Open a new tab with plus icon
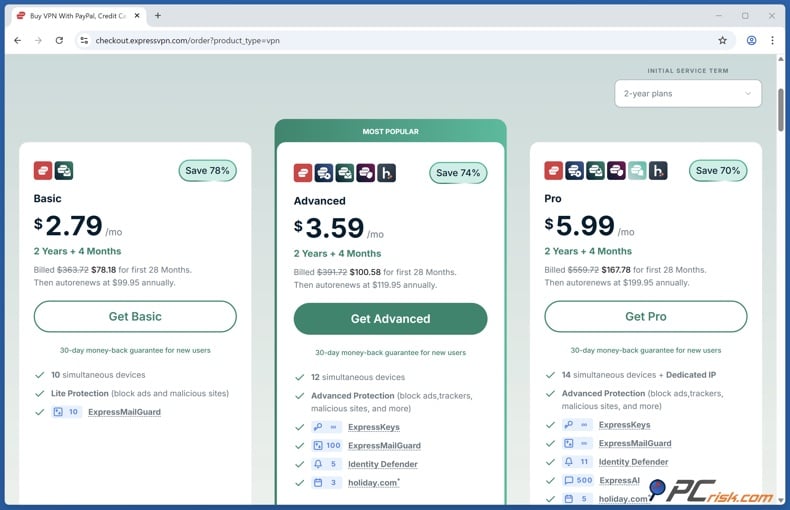 point(158,16)
